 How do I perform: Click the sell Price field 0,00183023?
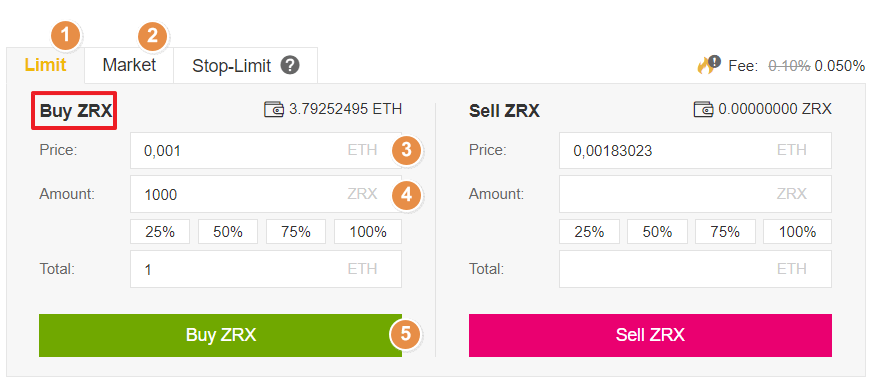click(695, 150)
